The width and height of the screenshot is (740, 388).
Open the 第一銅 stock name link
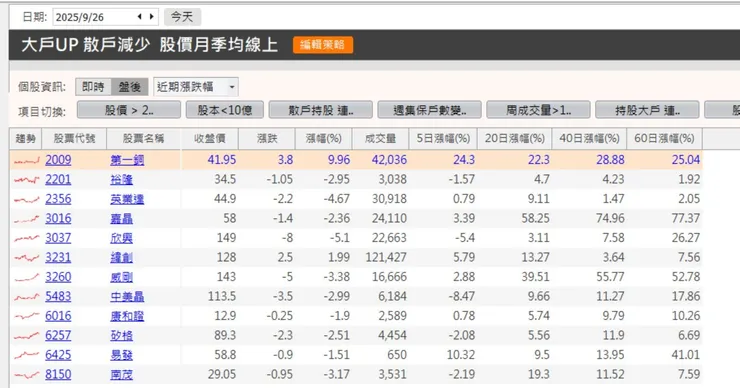127,160
